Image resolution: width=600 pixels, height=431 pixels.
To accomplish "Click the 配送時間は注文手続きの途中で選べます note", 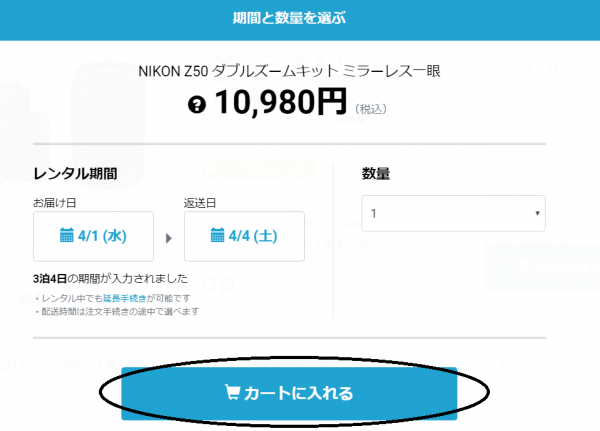I will (x=117, y=312).
